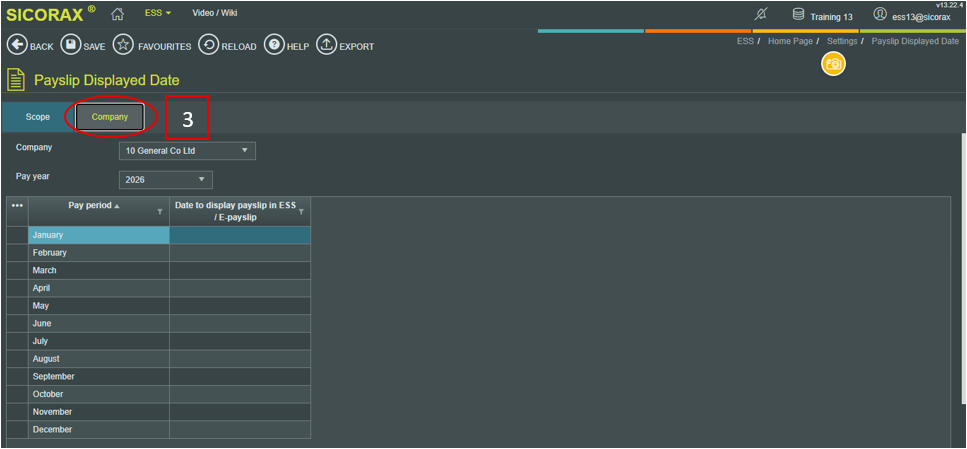
Task: Click the Reload icon
Action: pyautogui.click(x=208, y=46)
